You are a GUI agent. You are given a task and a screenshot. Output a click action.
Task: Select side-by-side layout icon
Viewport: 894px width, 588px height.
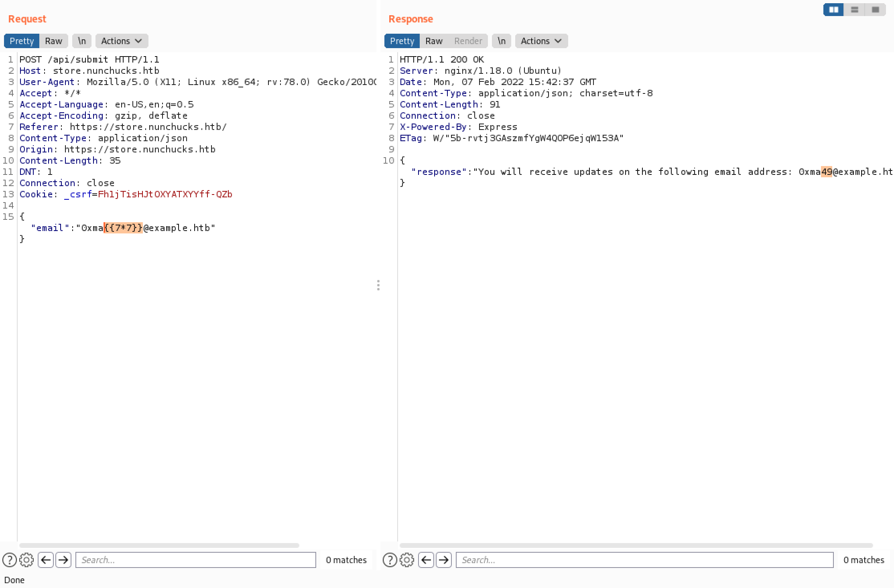tap(833, 10)
